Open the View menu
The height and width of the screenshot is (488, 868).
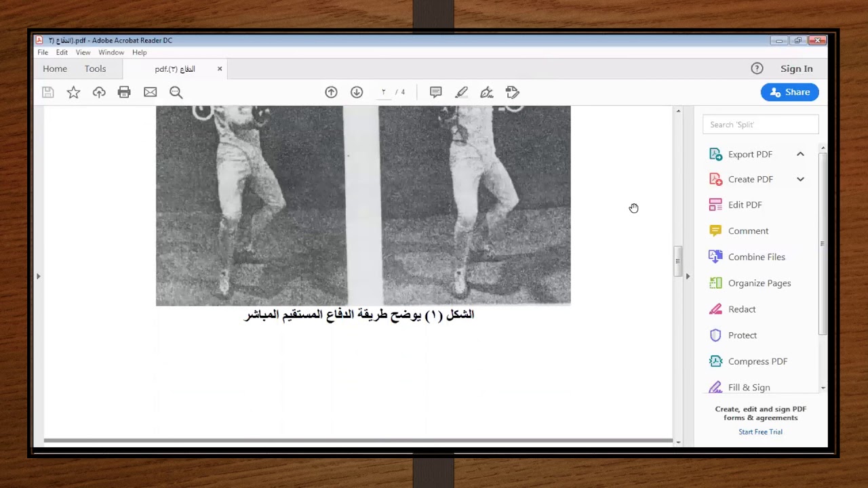pos(83,52)
